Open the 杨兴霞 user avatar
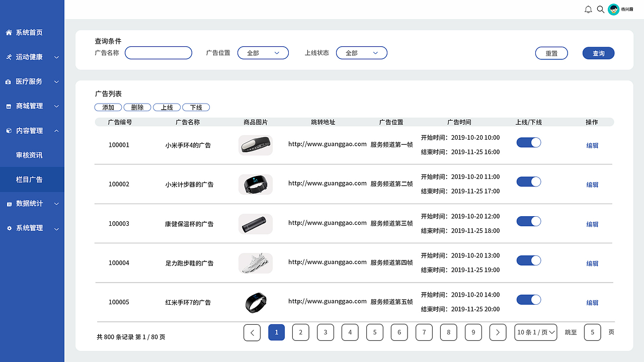 click(x=613, y=9)
